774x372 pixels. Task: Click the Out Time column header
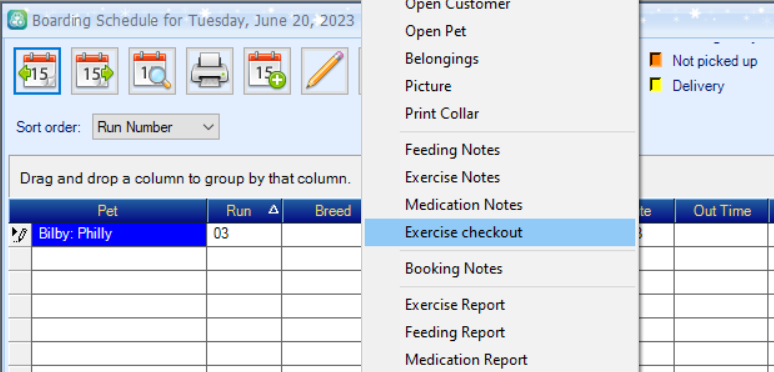[x=722, y=211]
